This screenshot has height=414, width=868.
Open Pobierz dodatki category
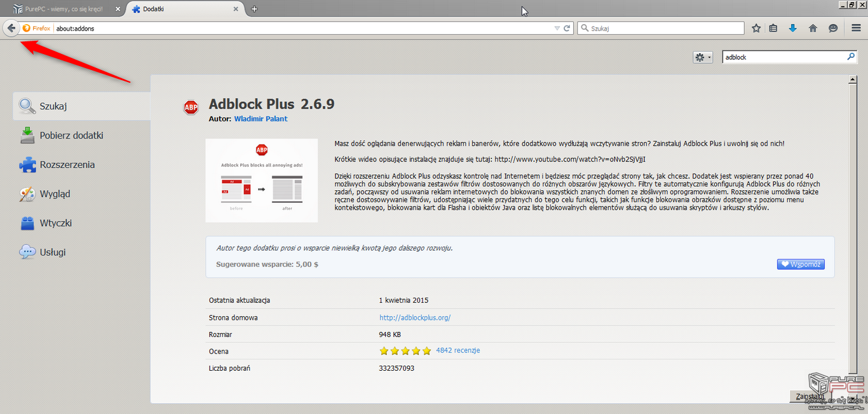(x=81, y=135)
